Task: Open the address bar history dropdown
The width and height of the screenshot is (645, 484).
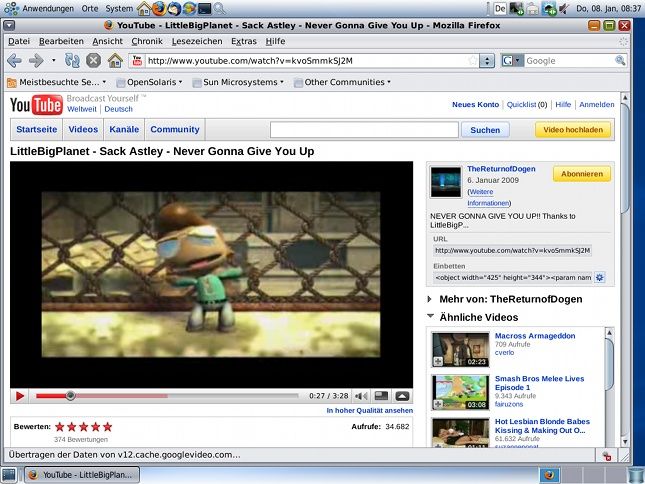Action: [x=487, y=61]
